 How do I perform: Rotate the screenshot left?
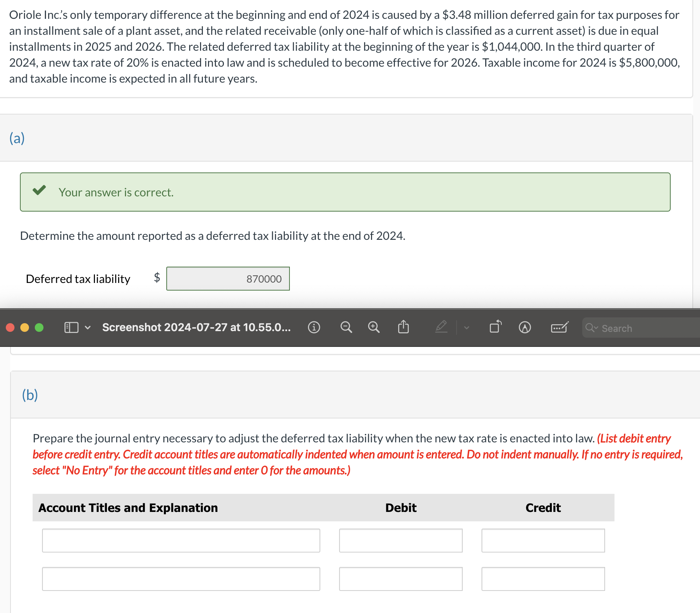(x=495, y=327)
